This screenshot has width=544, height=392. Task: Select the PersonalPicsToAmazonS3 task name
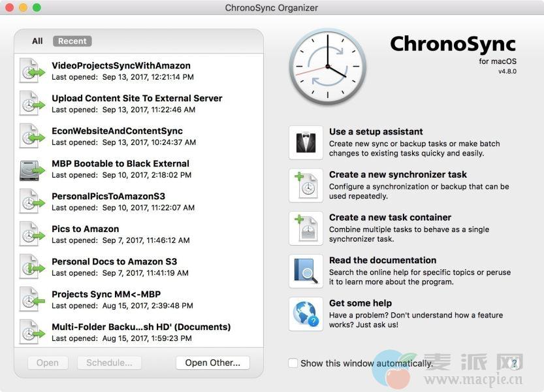pos(108,196)
